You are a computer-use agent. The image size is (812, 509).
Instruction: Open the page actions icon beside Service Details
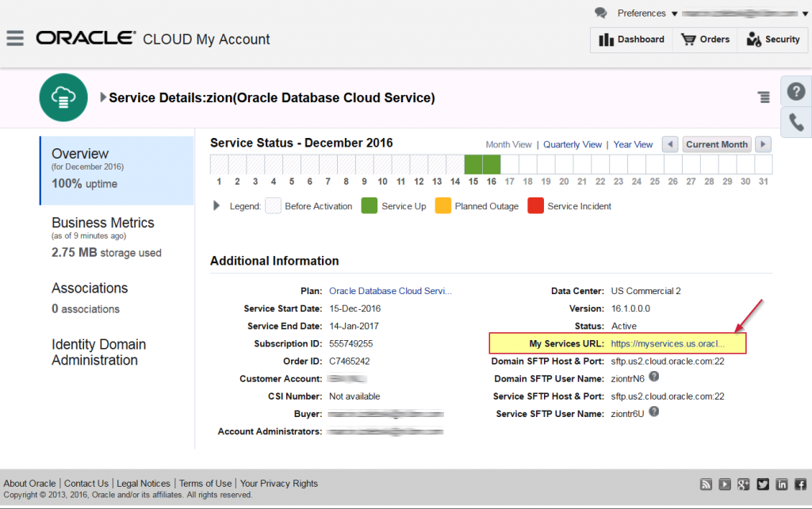pyautogui.click(x=764, y=96)
